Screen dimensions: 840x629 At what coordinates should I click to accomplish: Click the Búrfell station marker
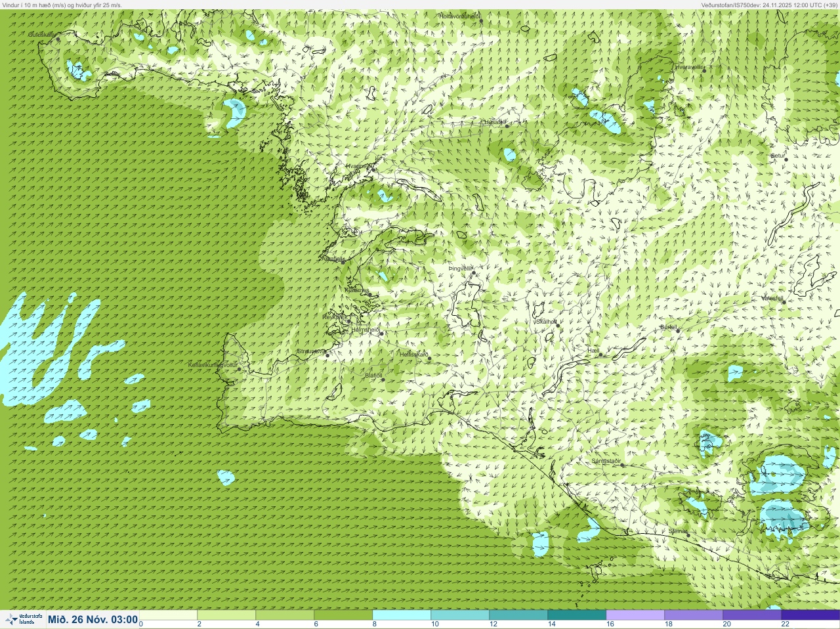point(678,330)
